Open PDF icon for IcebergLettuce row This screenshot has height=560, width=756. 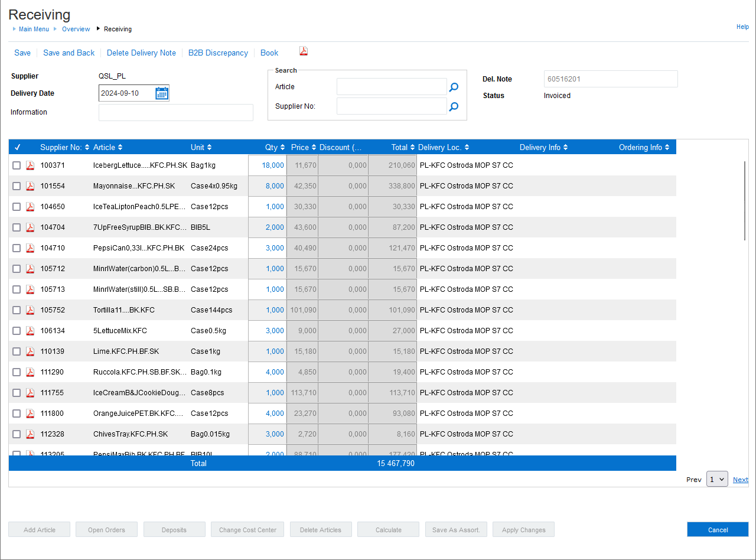(30, 165)
